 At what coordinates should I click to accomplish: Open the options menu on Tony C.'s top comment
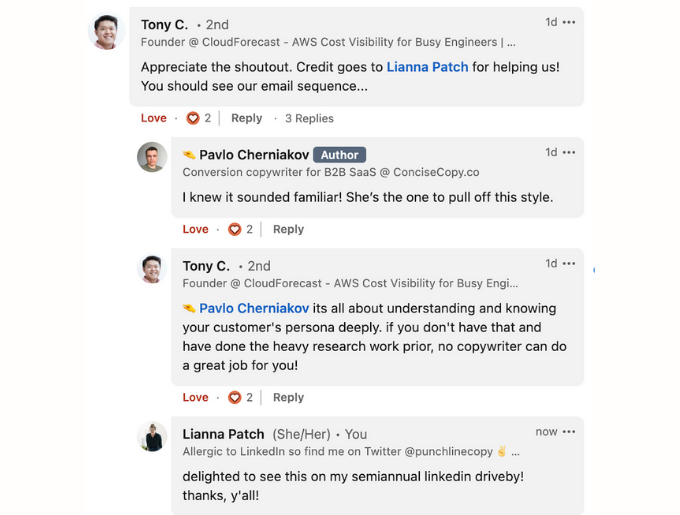[x=568, y=22]
